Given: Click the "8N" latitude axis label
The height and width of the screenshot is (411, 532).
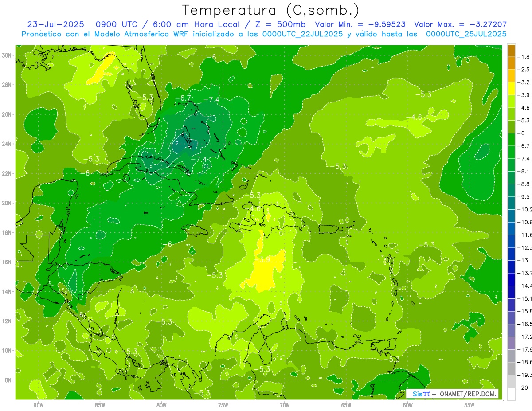Looking at the screenshot, I should (9, 380).
